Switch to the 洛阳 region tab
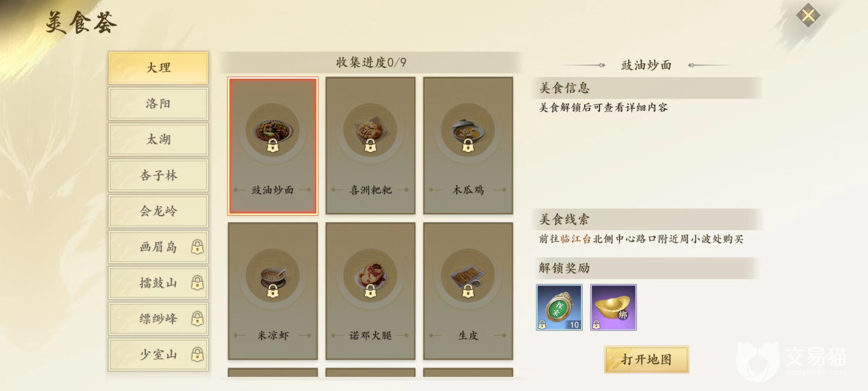The width and height of the screenshot is (868, 391). click(158, 104)
